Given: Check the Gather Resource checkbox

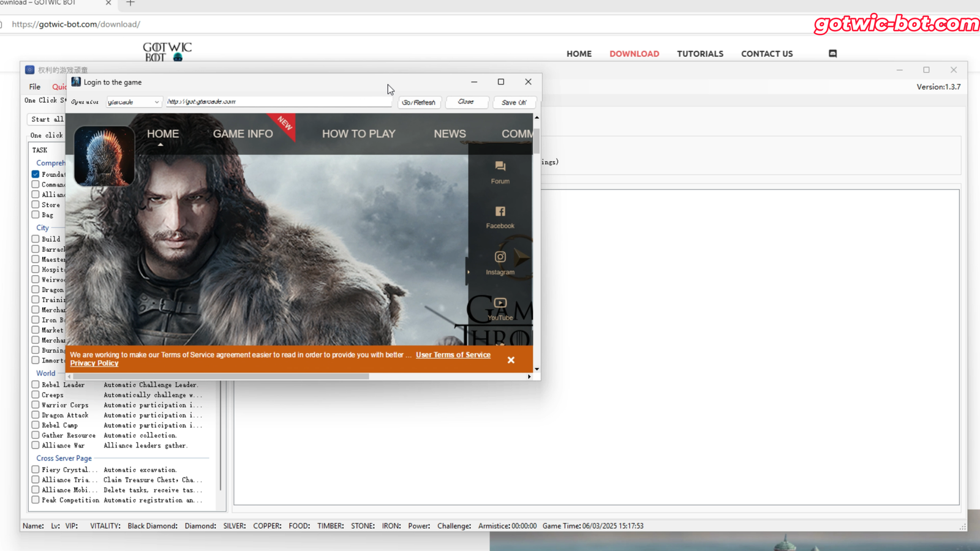Looking at the screenshot, I should click(x=36, y=435).
